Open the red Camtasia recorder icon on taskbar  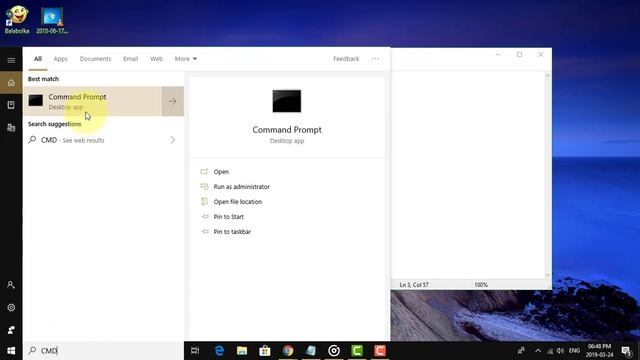point(380,351)
